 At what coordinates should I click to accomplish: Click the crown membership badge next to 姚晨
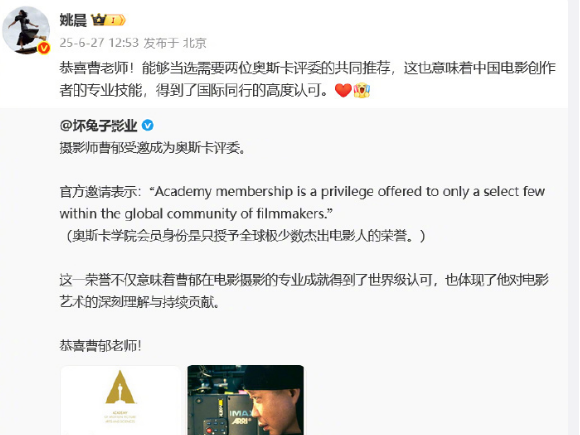click(108, 20)
